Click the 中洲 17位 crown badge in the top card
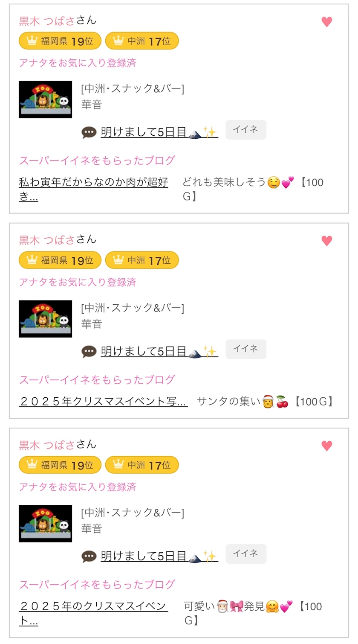Screen dimensions: 358x644 coord(141,41)
